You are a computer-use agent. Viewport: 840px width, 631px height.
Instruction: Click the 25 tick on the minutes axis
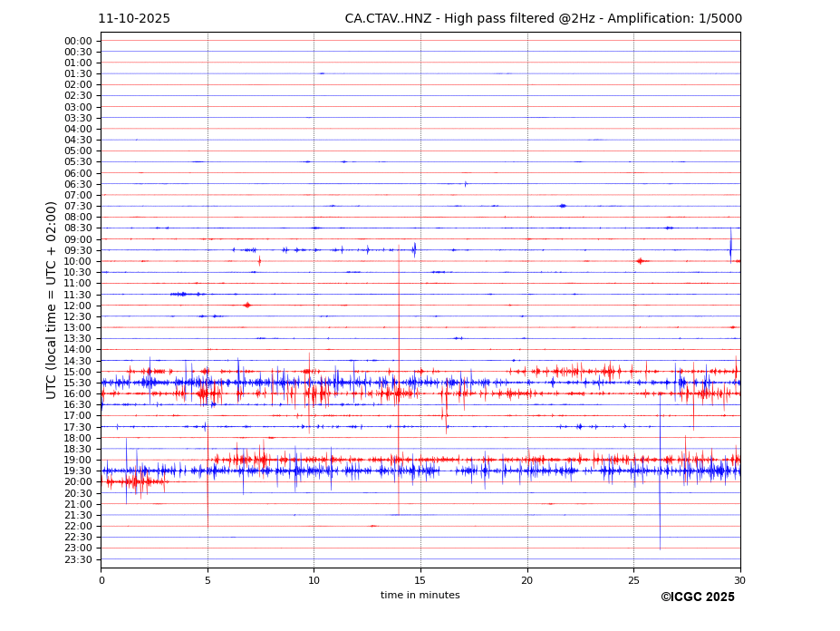(x=633, y=580)
